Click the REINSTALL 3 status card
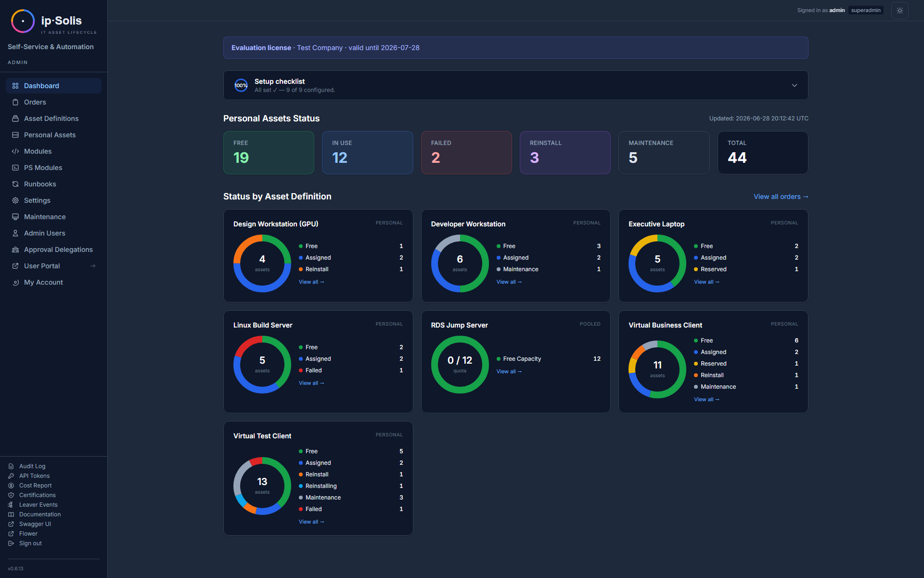The width and height of the screenshot is (924, 578). pos(565,153)
